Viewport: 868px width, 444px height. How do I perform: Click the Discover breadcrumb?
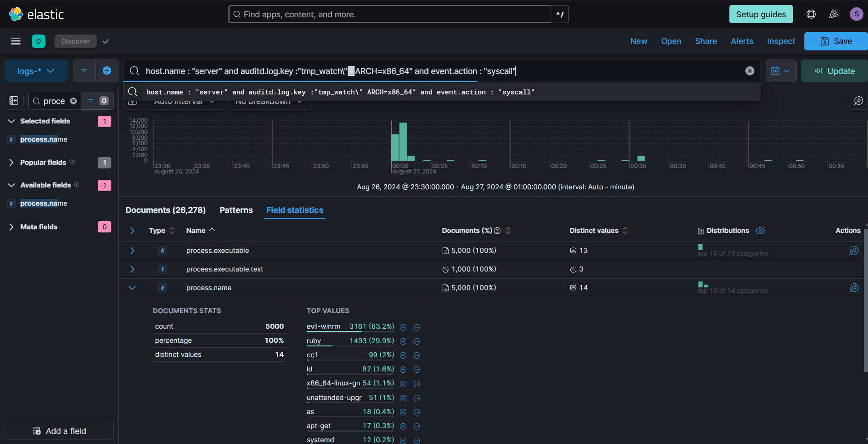[75, 41]
